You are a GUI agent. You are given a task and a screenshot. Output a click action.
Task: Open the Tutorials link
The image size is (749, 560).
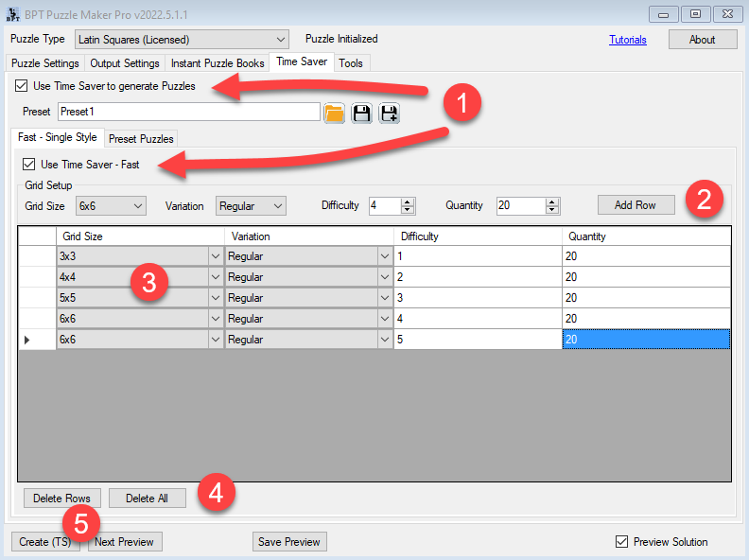click(628, 40)
